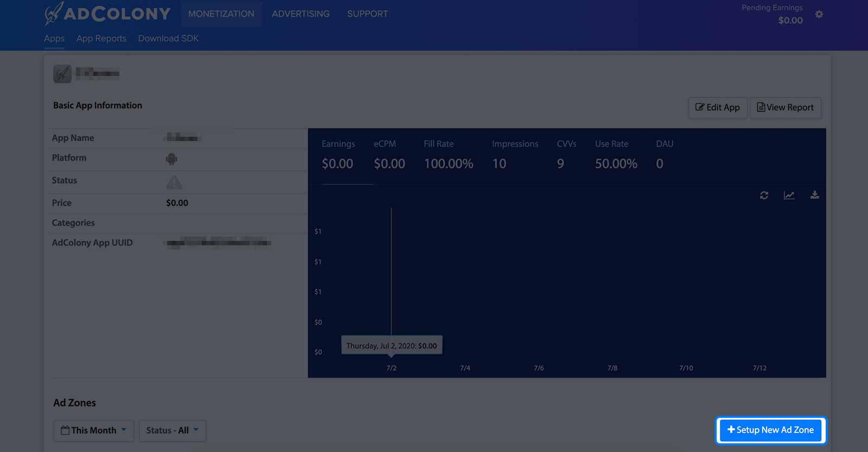Select the eCPM metric
Image resolution: width=868 pixels, height=452 pixels.
pos(390,154)
